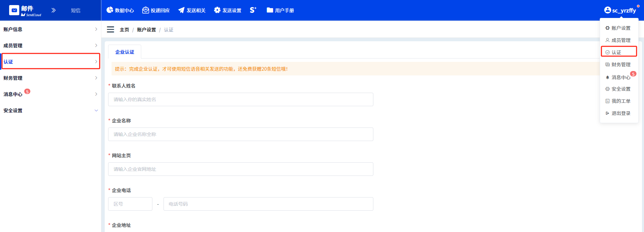This screenshot has width=644, height=232.
Task: Toggle sidebar with hamburger icon
Action: (110, 29)
